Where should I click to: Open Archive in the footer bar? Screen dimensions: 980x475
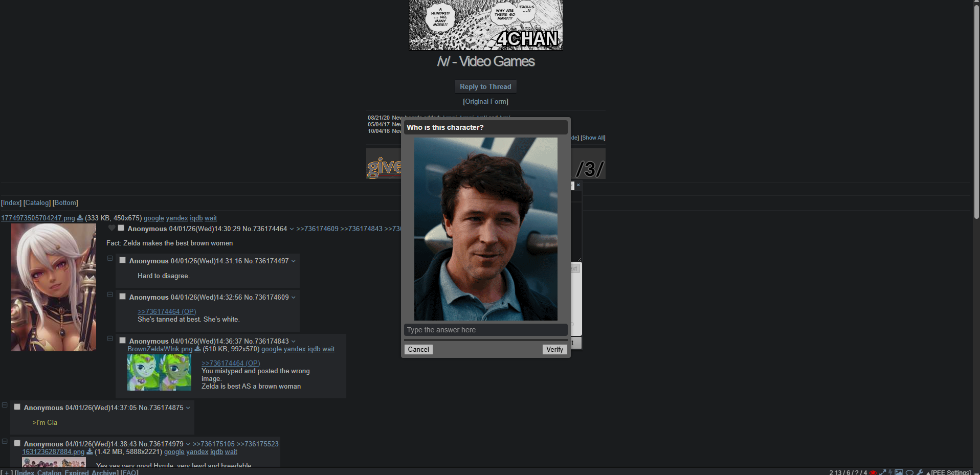pyautogui.click(x=104, y=472)
